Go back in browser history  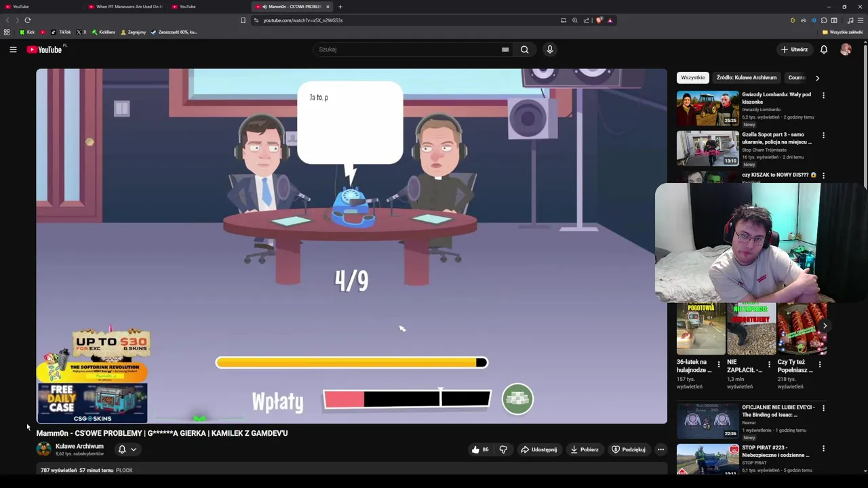[x=7, y=20]
